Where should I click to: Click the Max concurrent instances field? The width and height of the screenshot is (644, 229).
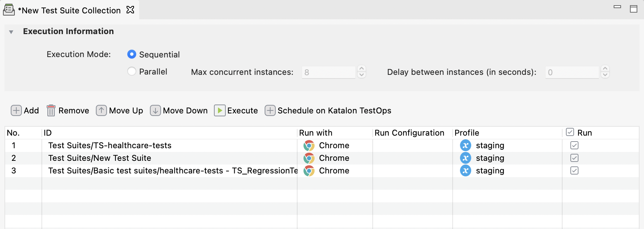328,72
